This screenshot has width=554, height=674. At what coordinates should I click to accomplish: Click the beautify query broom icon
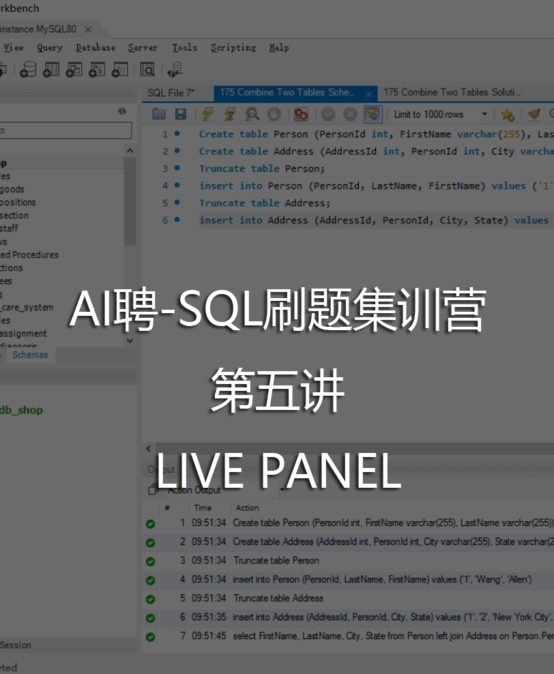pyautogui.click(x=533, y=114)
